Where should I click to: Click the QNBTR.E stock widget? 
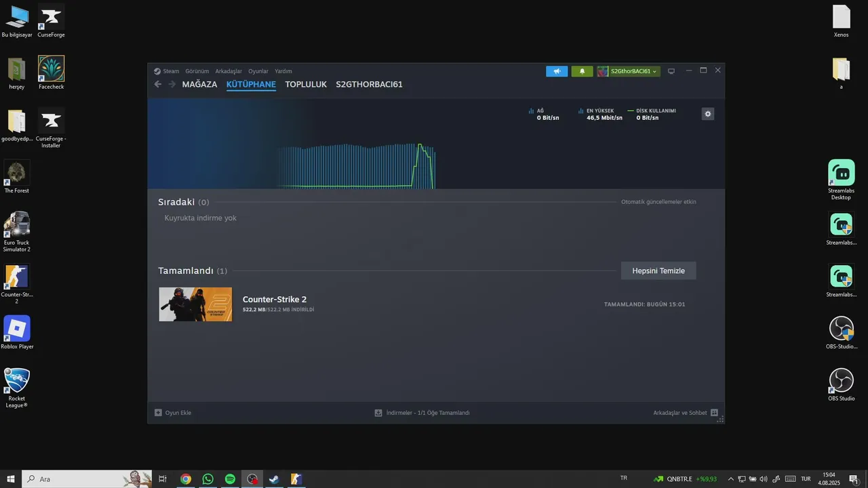coord(685,479)
